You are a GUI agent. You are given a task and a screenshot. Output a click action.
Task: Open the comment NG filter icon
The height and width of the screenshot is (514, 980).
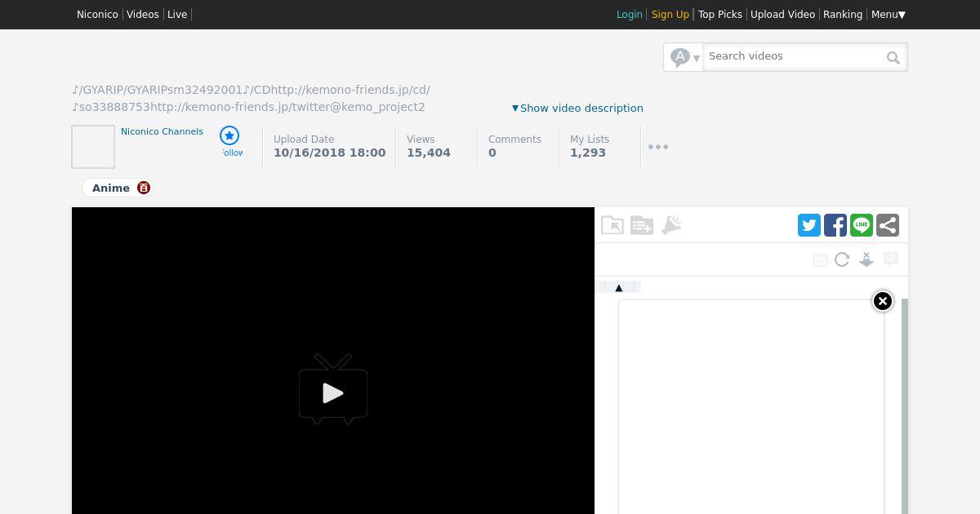click(x=891, y=259)
